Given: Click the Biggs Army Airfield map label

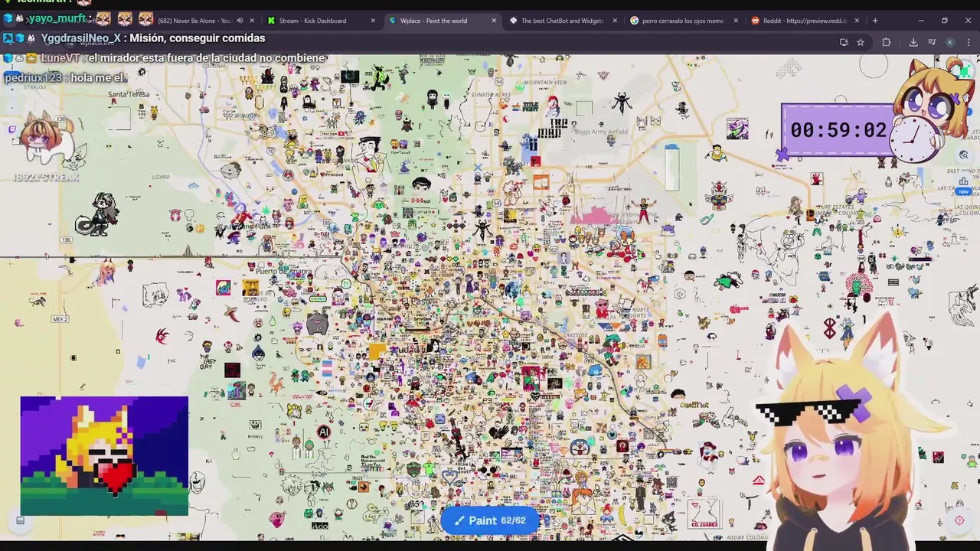Looking at the screenshot, I should point(601,132).
